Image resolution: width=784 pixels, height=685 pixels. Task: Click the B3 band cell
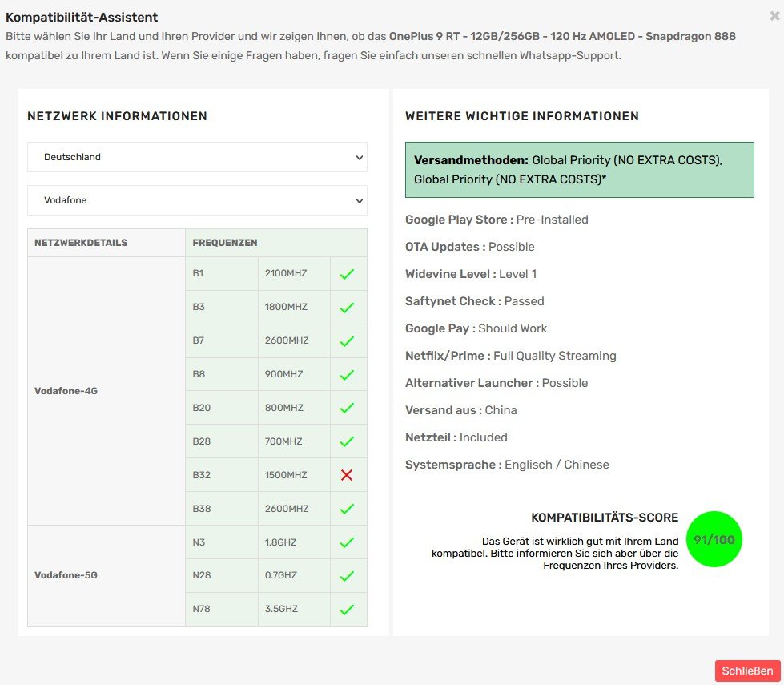222,307
